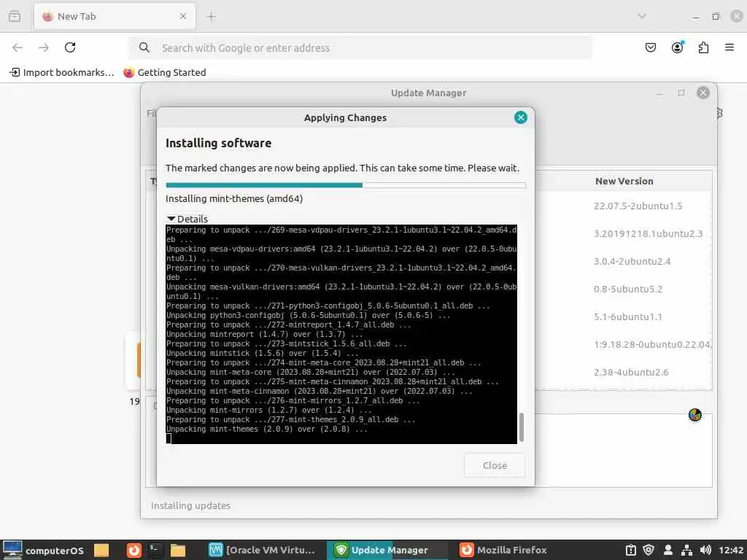Go forward in Firefox
This screenshot has width=747, height=560.
44,47
